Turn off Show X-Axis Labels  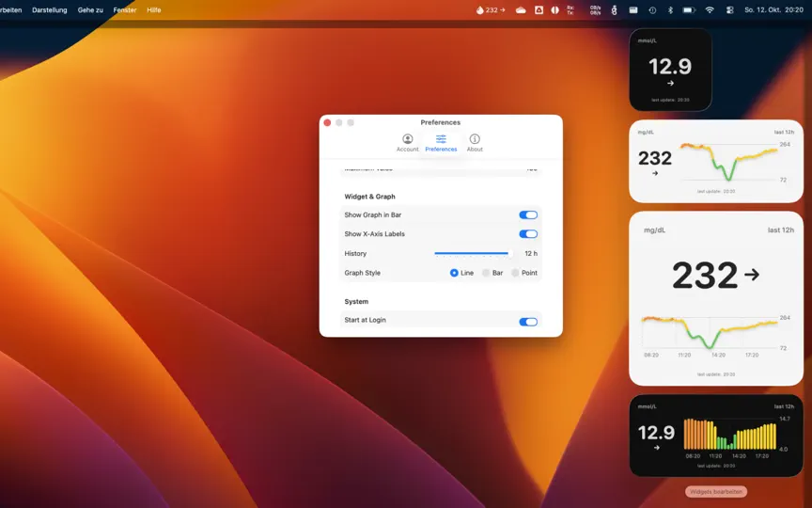[x=528, y=234]
